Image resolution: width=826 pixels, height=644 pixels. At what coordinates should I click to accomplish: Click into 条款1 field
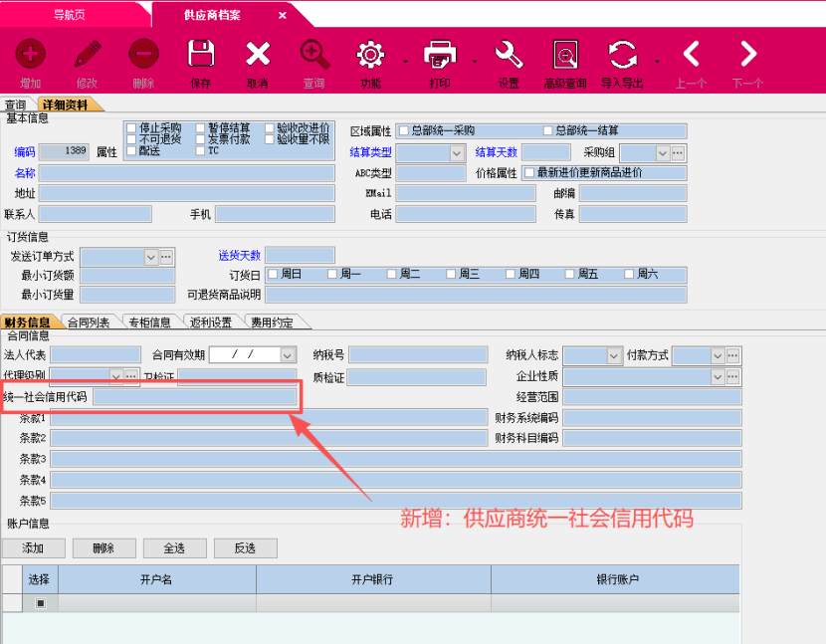pyautogui.click(x=269, y=418)
